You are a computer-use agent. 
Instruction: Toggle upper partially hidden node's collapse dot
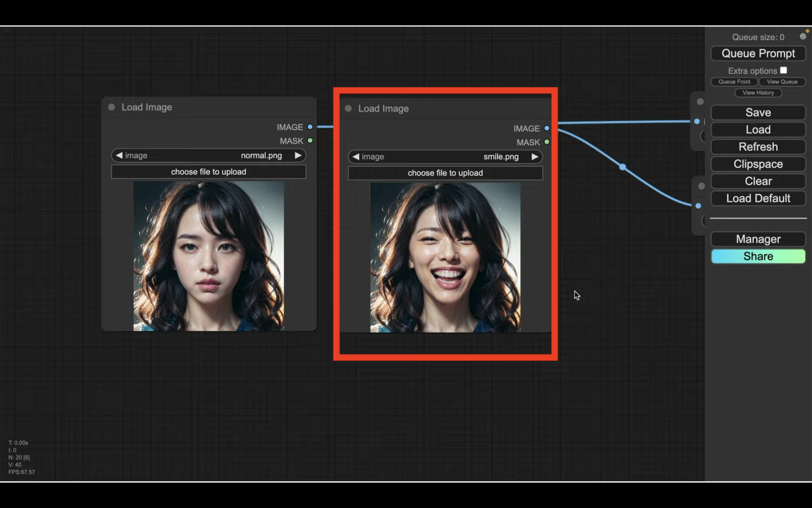coord(700,102)
